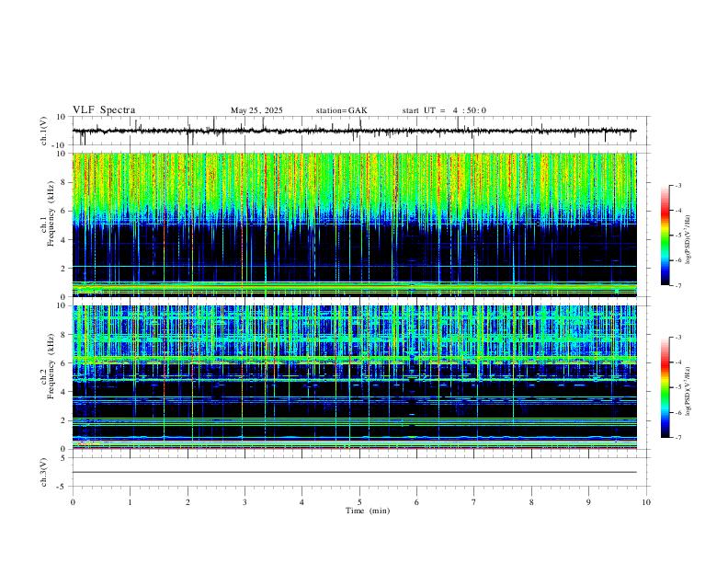Click the ch.2 spectrogram color bar
This screenshot has width=728, height=563.
(x=665, y=387)
